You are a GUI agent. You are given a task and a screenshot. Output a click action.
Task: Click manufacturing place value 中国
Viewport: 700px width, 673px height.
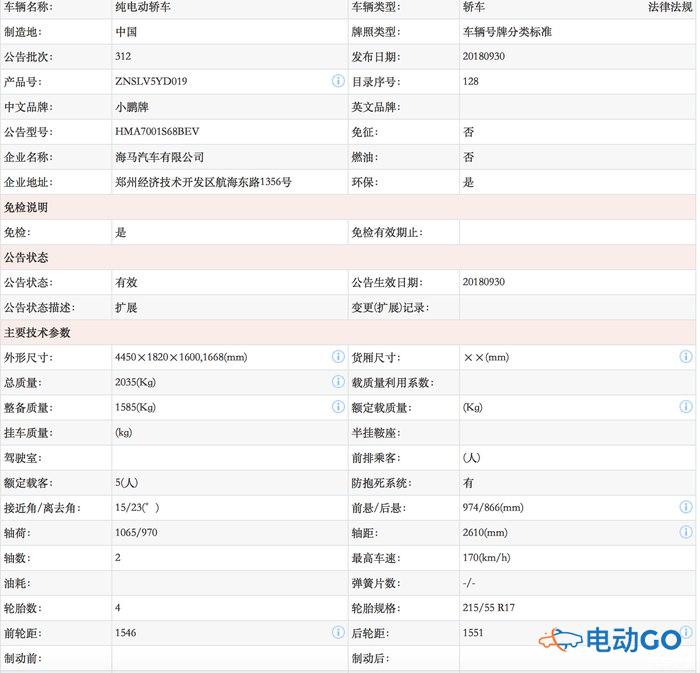[x=126, y=32]
